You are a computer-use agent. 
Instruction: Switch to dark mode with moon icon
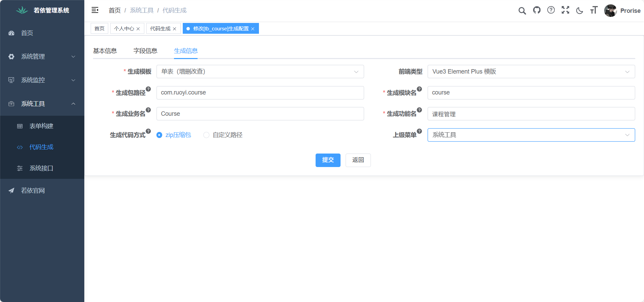tap(580, 10)
